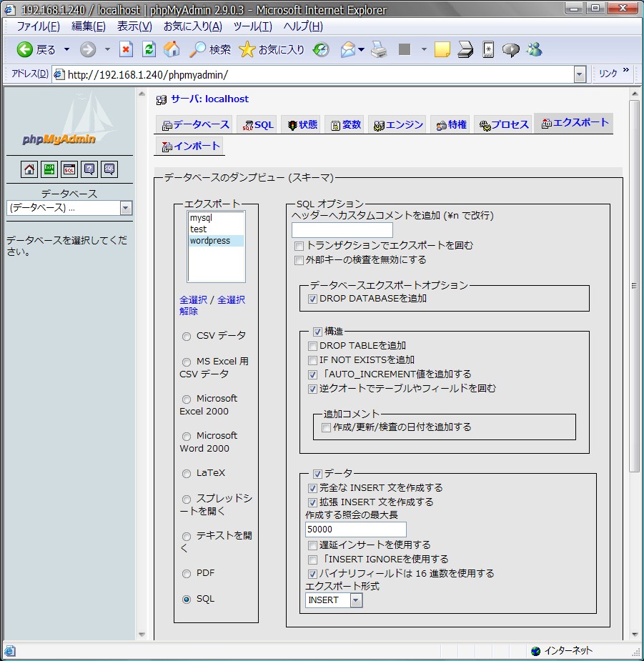Open the ファイル menu
The width and height of the screenshot is (644, 661).
tap(38, 26)
